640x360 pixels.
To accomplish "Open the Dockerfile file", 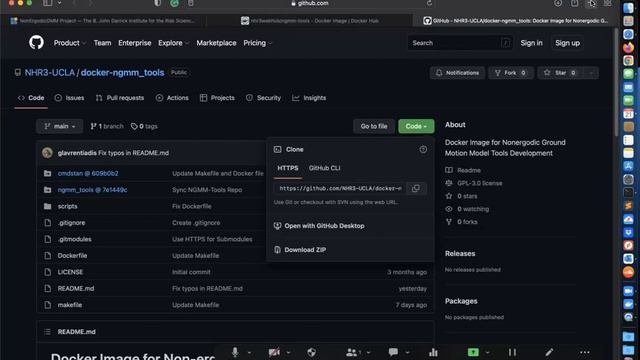I will (x=72, y=256).
